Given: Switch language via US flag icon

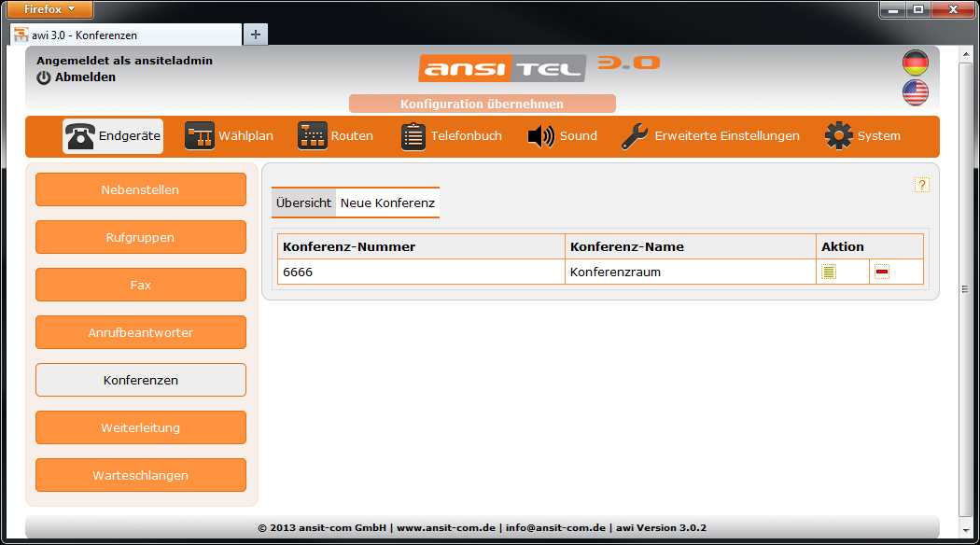Looking at the screenshot, I should coord(915,92).
